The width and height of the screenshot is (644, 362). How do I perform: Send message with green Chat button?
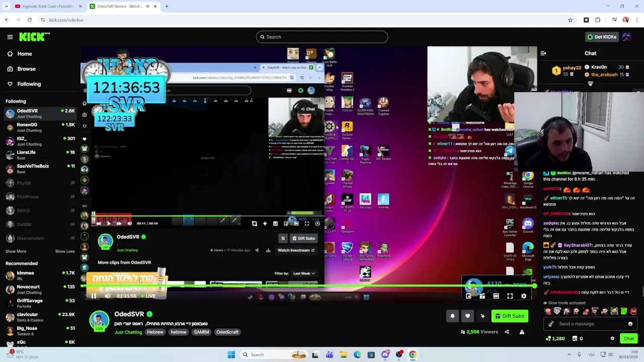628,339
